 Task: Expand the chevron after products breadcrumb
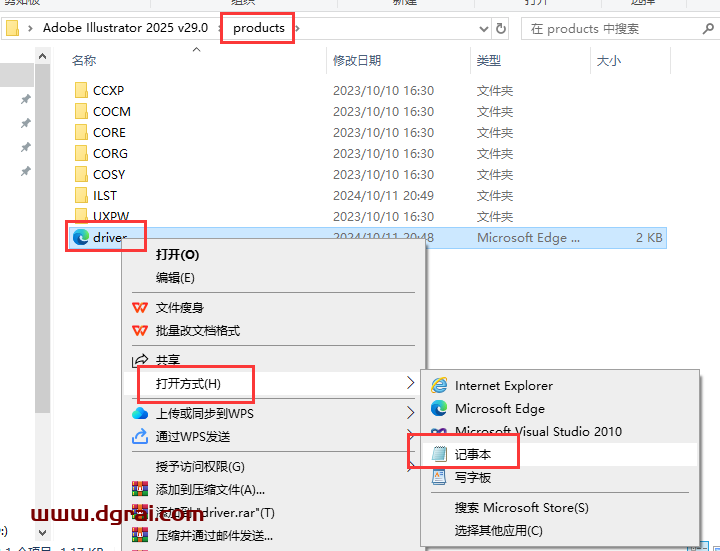pyautogui.click(x=298, y=28)
